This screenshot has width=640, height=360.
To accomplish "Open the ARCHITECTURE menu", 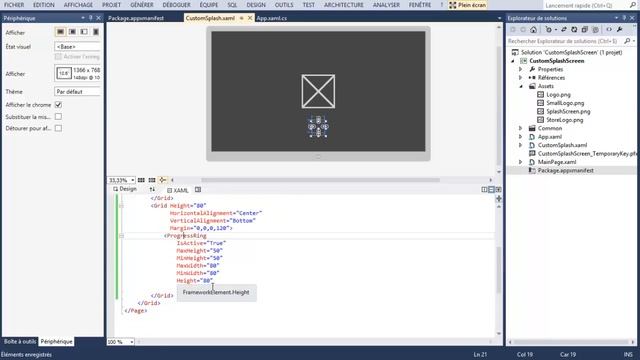I will [344, 5].
